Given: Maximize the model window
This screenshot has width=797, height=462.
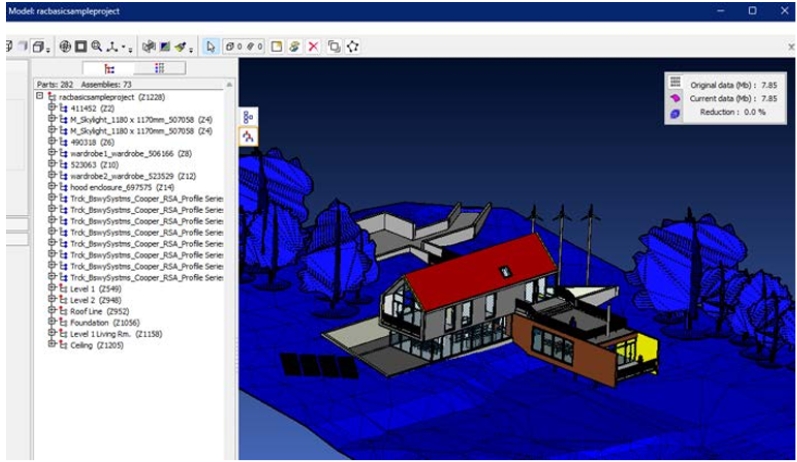Looking at the screenshot, I should (752, 10).
